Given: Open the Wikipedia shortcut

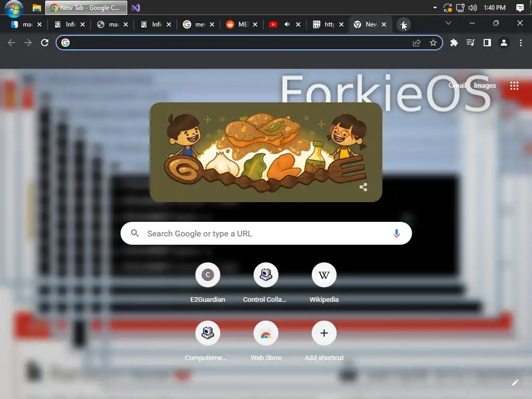Looking at the screenshot, I should coord(324,283).
